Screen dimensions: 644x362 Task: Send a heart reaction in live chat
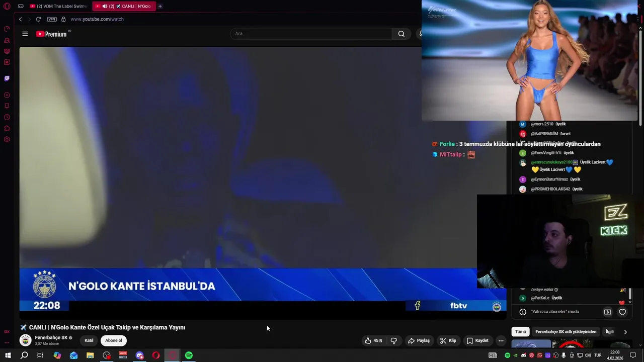coord(622,312)
